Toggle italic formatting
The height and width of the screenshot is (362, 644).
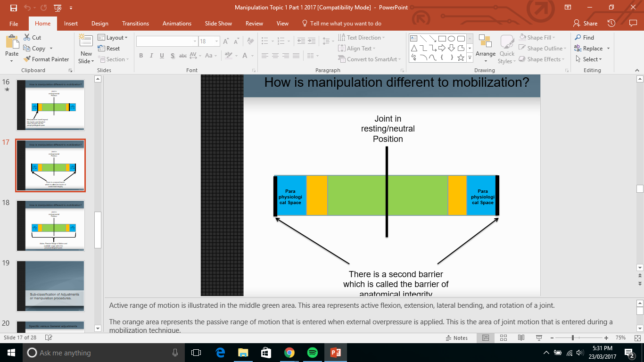[151, 56]
